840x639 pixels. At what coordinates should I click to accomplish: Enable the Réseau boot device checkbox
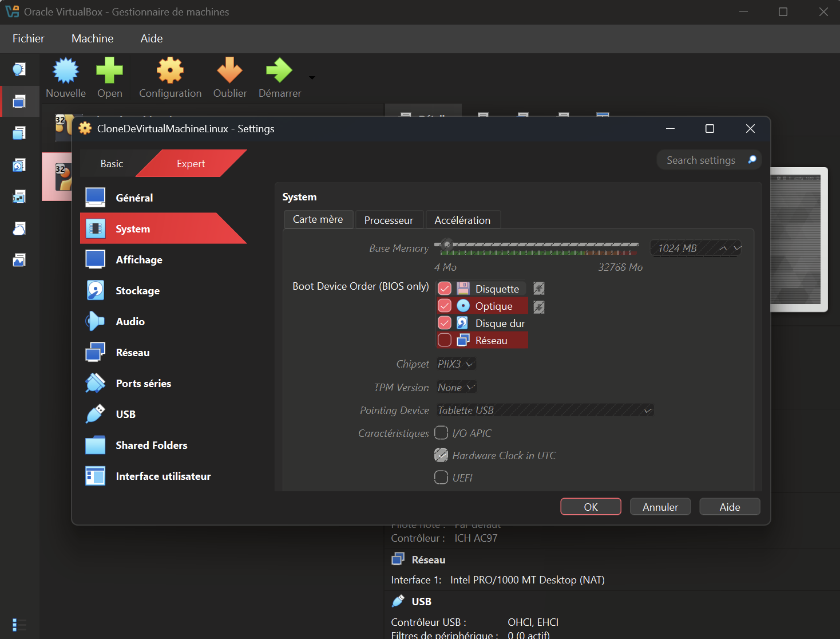click(x=445, y=340)
